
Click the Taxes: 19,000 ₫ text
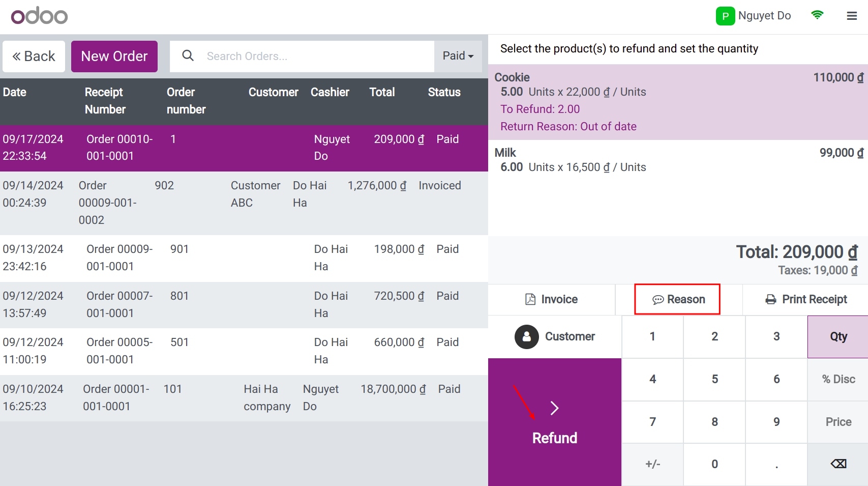pyautogui.click(x=818, y=271)
